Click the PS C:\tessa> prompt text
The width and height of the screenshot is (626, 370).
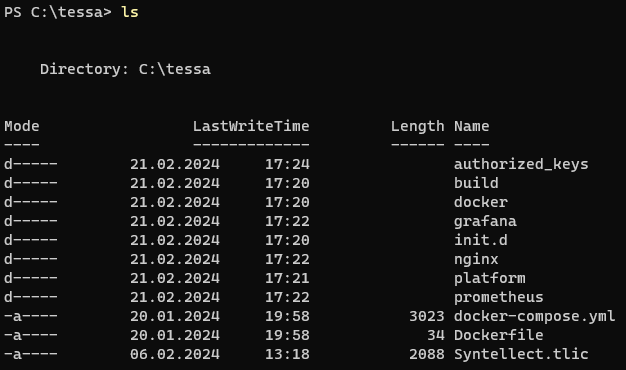click(x=58, y=12)
